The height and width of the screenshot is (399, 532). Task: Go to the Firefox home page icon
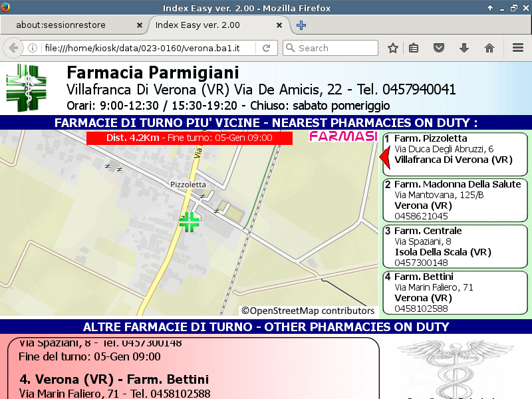pos(489,48)
